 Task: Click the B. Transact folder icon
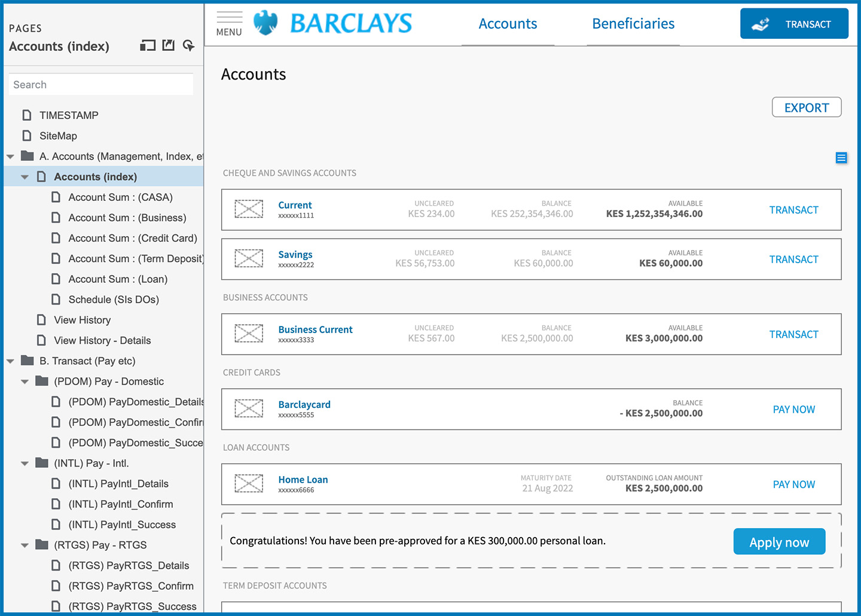27,361
